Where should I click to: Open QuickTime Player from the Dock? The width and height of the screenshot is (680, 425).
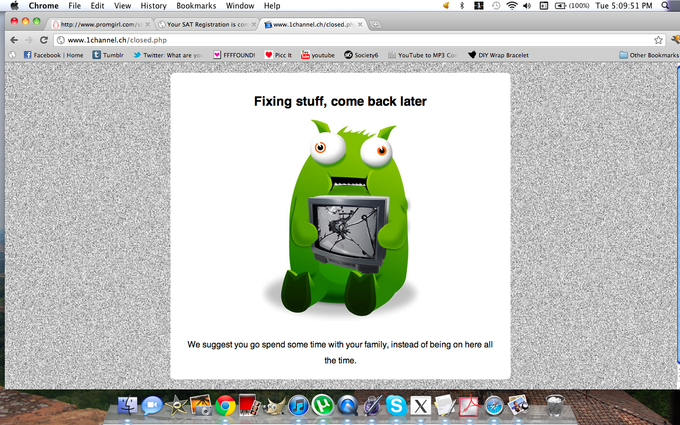347,406
